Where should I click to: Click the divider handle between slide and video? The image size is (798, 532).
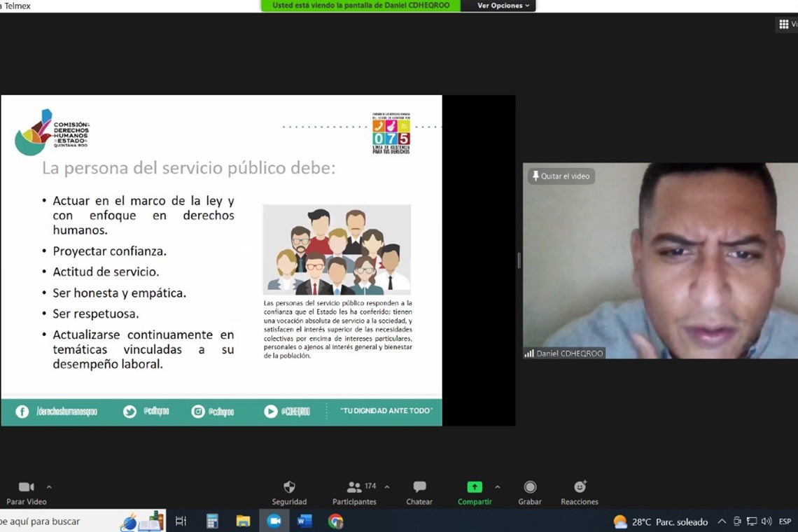tap(519, 260)
